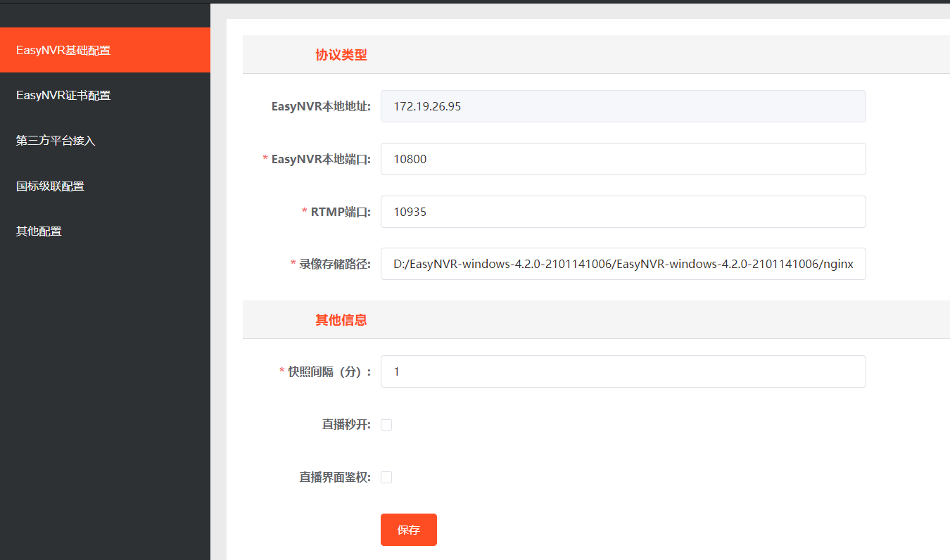950x560 pixels.
Task: Click the 直播界面鉴权 label
Action: (335, 478)
